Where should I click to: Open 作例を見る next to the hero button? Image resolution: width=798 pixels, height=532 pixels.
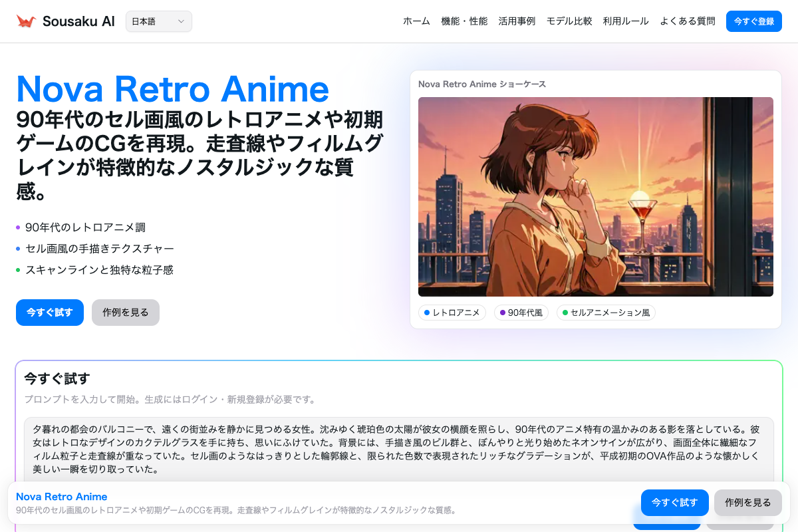[x=126, y=313]
